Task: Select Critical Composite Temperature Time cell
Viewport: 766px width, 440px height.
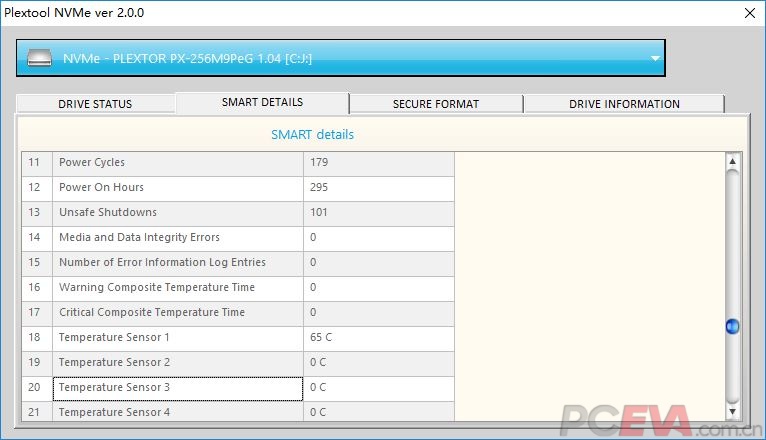Action: point(178,314)
